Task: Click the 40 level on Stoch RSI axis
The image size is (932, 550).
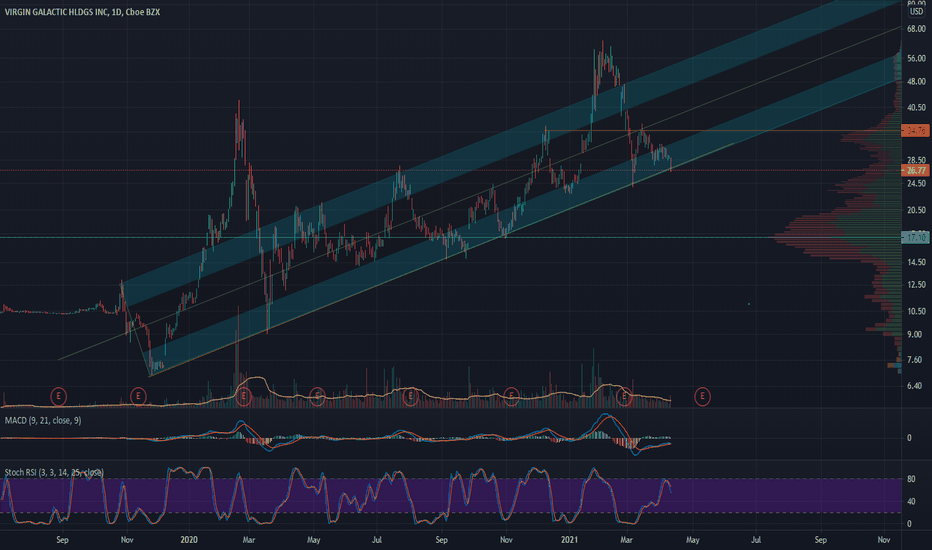Action: point(911,502)
